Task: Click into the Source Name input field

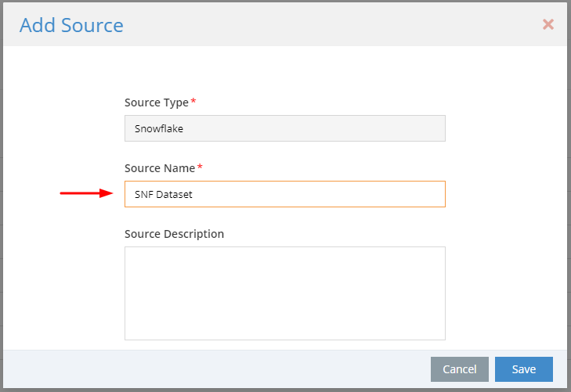Action: 285,194
